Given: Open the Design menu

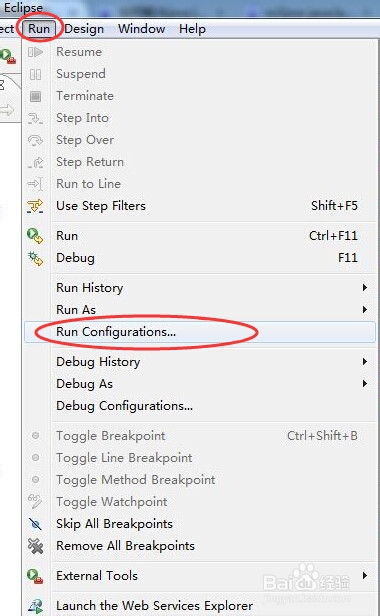Looking at the screenshot, I should pyautogui.click(x=84, y=29).
